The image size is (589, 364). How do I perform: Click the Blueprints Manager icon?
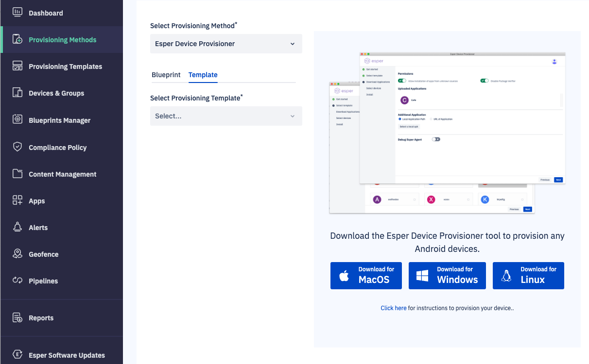[17, 120]
